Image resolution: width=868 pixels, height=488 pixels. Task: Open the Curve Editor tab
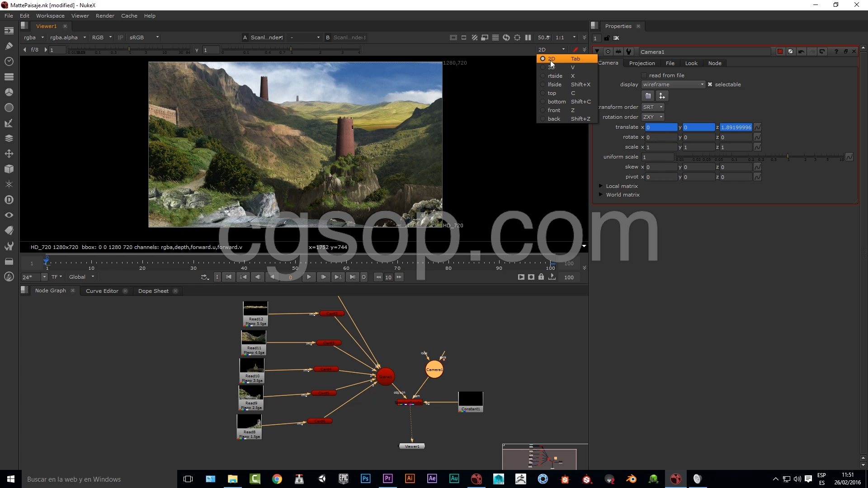click(102, 291)
